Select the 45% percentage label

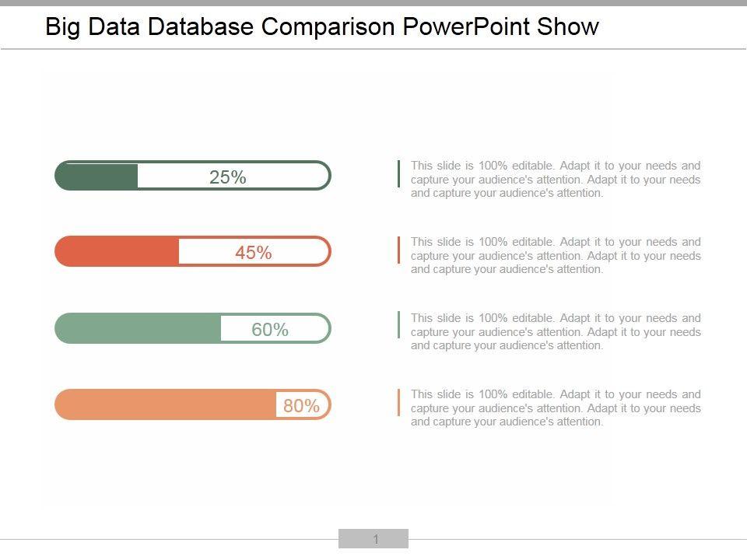point(254,253)
